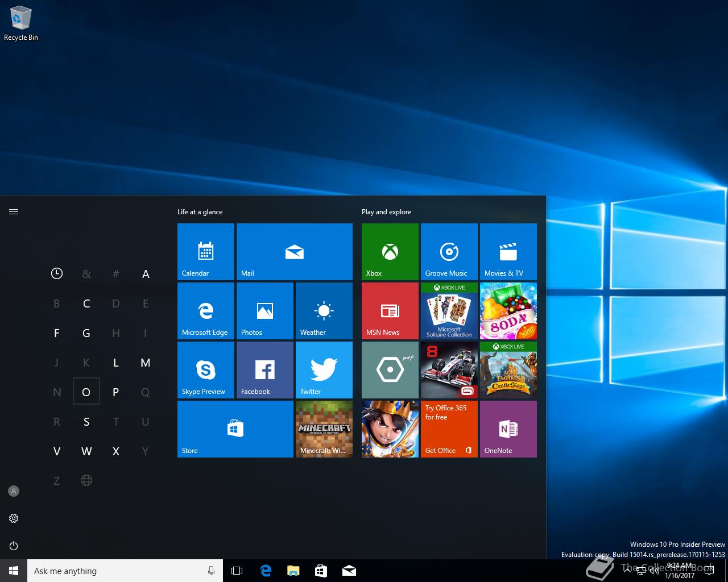728x582 pixels.
Task: Open Mail from the taskbar
Action: 349,571
